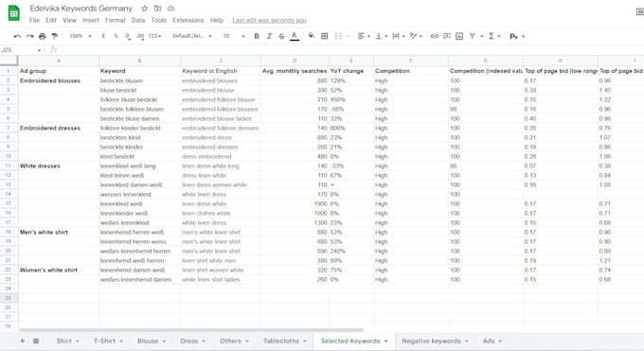Click the Functions sigma icon
The image size is (644, 351).
(492, 36)
